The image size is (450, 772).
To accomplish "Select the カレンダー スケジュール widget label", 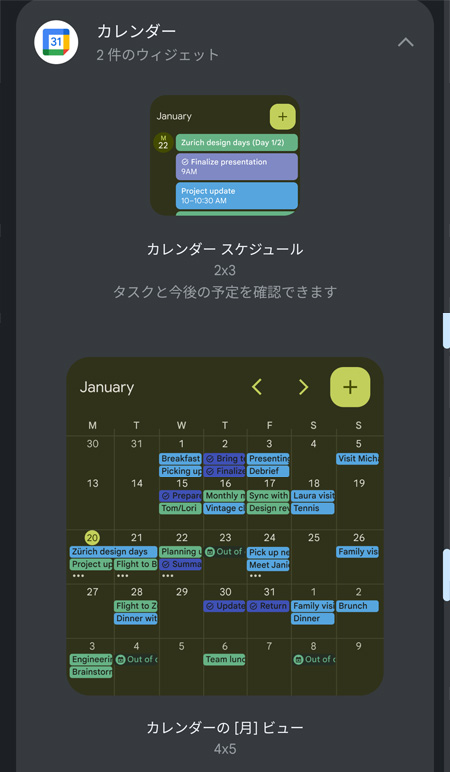I will pyautogui.click(x=225, y=250).
